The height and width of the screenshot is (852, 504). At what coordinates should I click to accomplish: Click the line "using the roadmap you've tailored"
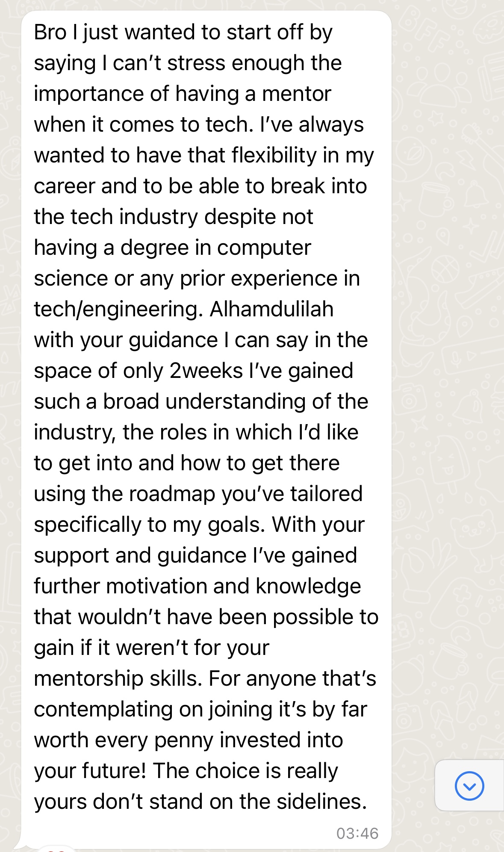coord(198,494)
